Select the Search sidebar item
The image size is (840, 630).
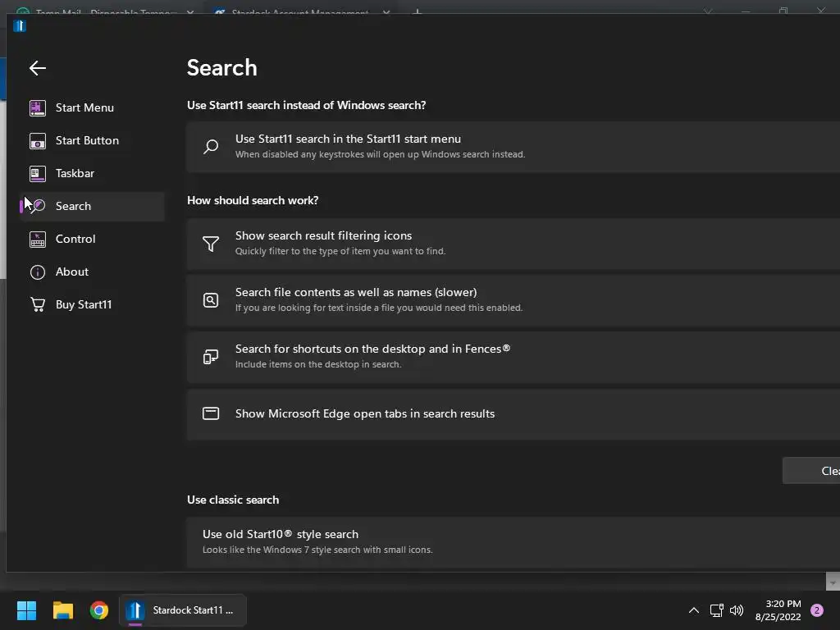[92, 206]
